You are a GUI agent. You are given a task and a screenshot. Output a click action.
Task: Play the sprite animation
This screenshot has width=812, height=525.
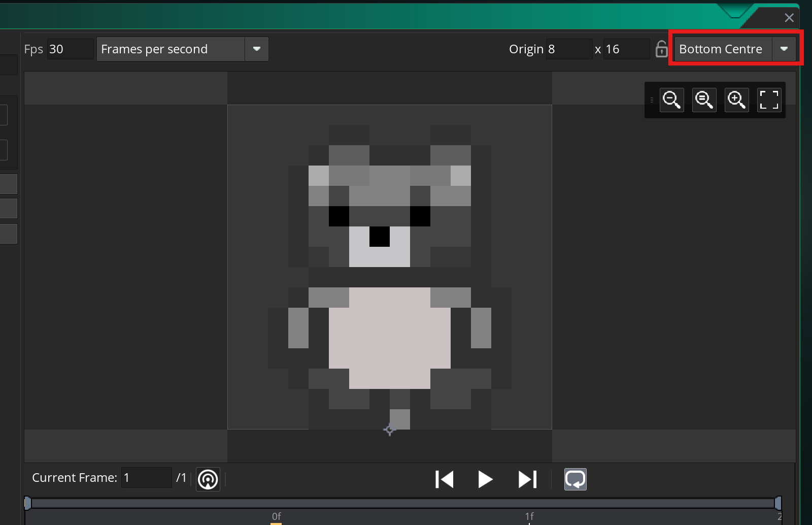point(485,479)
